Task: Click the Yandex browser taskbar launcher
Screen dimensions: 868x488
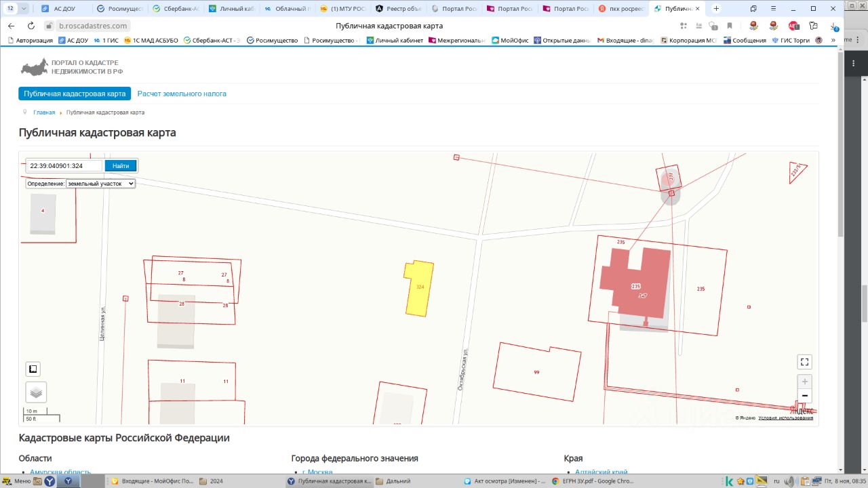Action: click(x=50, y=481)
